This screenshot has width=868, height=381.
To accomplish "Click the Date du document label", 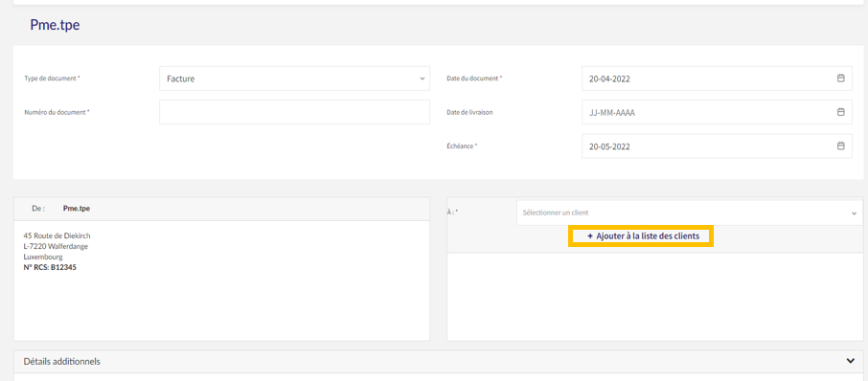I will pyautogui.click(x=474, y=78).
